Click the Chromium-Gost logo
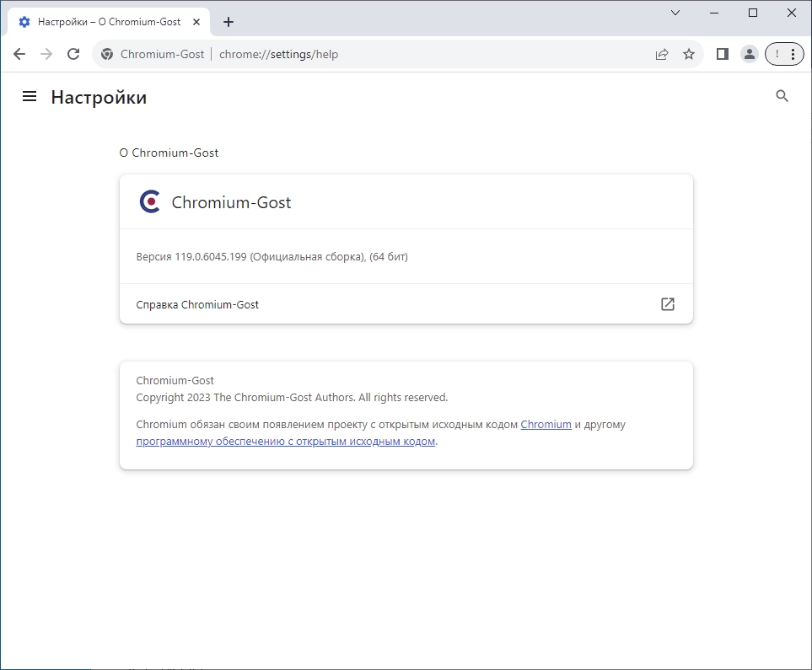 click(149, 201)
